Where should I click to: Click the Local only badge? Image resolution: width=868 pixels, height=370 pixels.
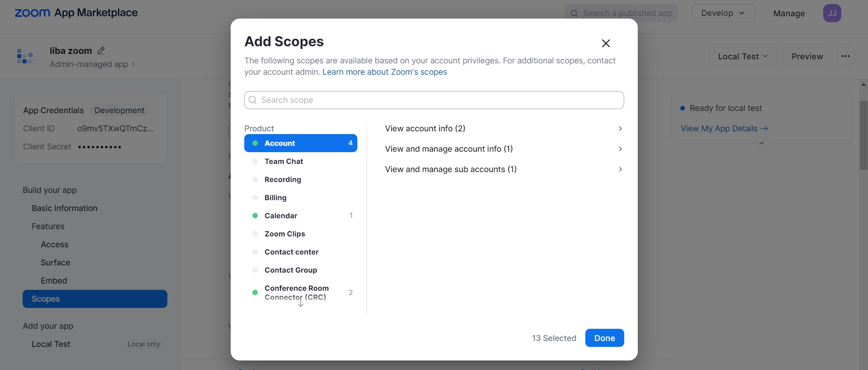click(144, 344)
